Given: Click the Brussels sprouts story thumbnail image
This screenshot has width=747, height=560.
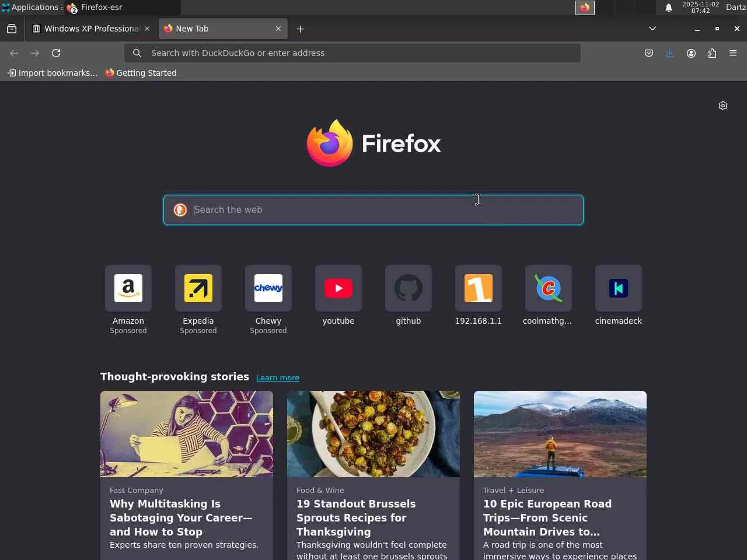Looking at the screenshot, I should 373,434.
